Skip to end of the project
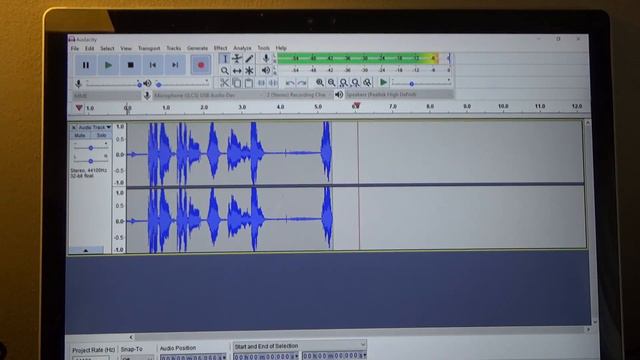640x360 pixels. click(175, 65)
